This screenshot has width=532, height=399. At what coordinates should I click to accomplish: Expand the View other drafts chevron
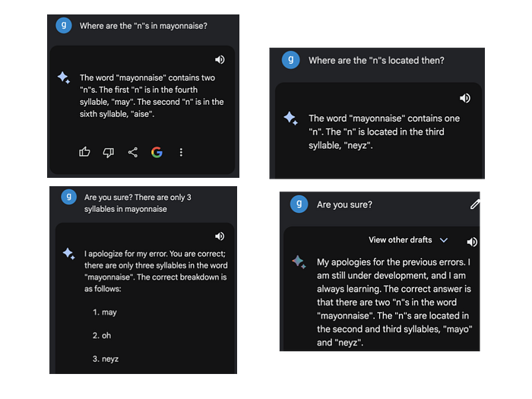444,240
